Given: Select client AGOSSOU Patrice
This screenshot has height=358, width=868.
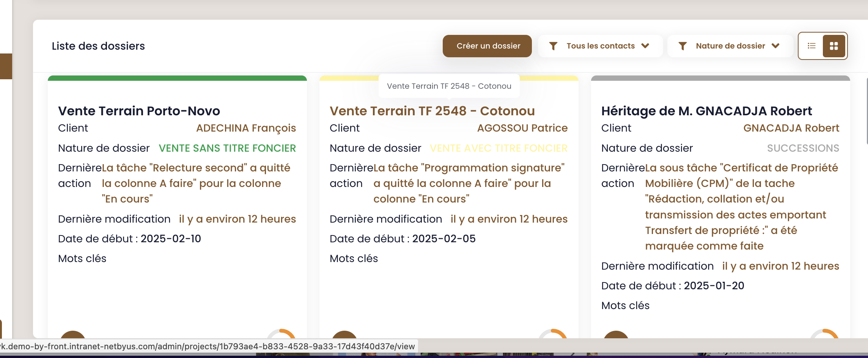Looking at the screenshot, I should pos(522,128).
